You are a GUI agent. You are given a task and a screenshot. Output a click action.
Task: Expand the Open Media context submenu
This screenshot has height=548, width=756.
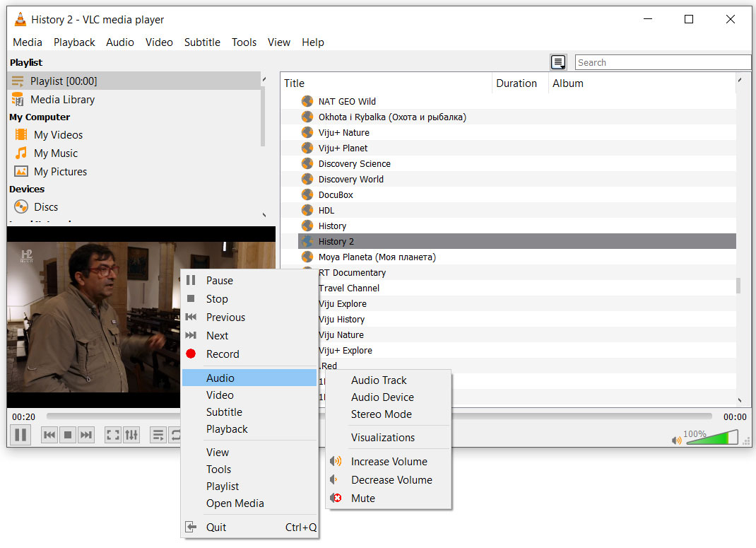point(249,503)
